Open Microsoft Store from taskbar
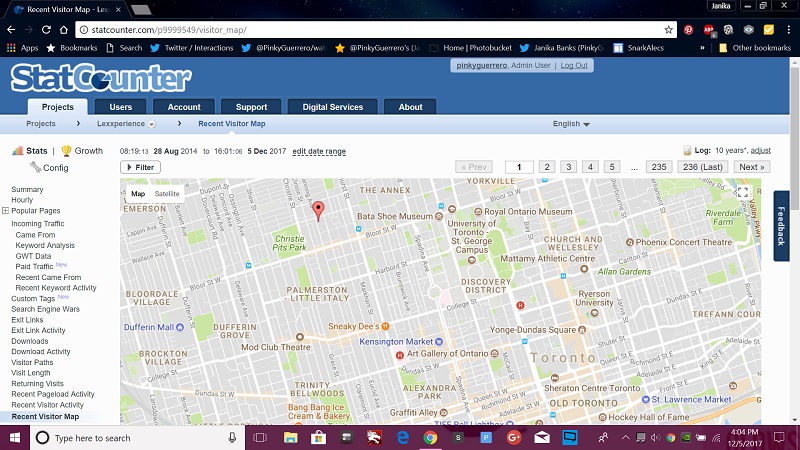800x450 pixels. point(318,437)
